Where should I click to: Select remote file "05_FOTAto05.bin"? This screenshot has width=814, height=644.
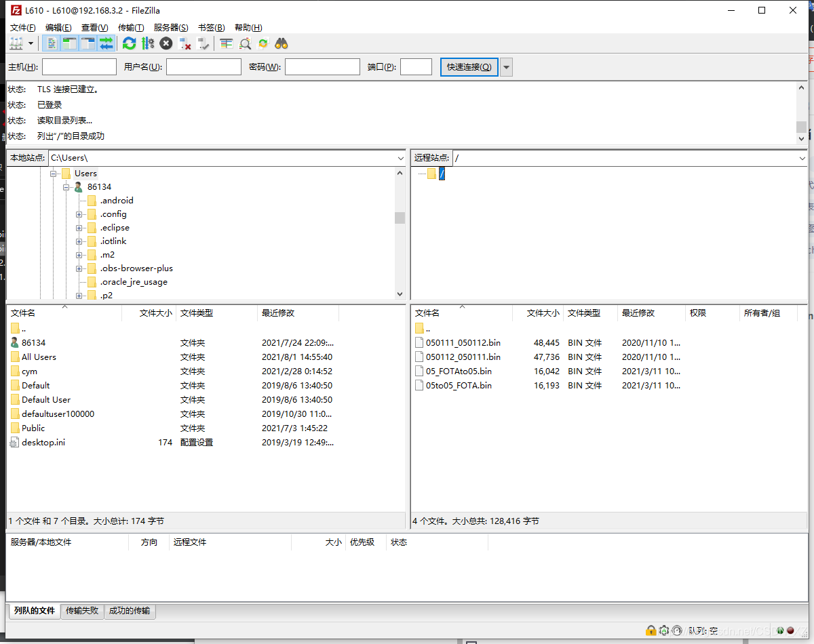(x=459, y=371)
